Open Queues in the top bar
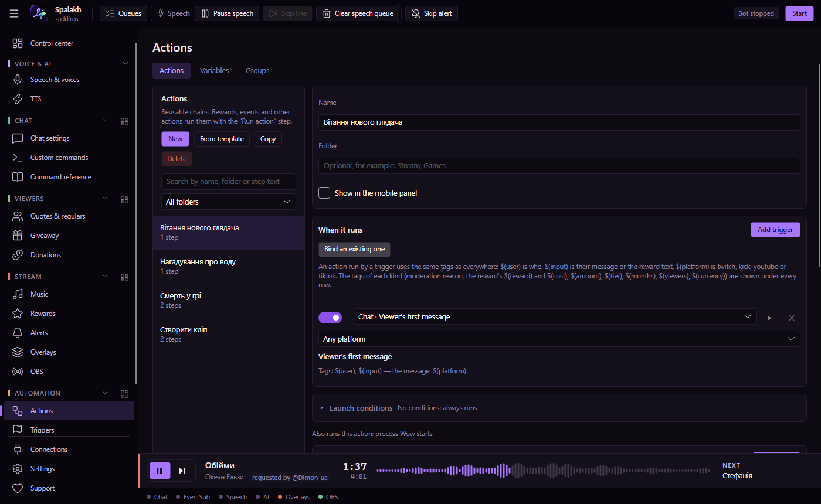Screen dimensions: 821x504 (123, 13)
